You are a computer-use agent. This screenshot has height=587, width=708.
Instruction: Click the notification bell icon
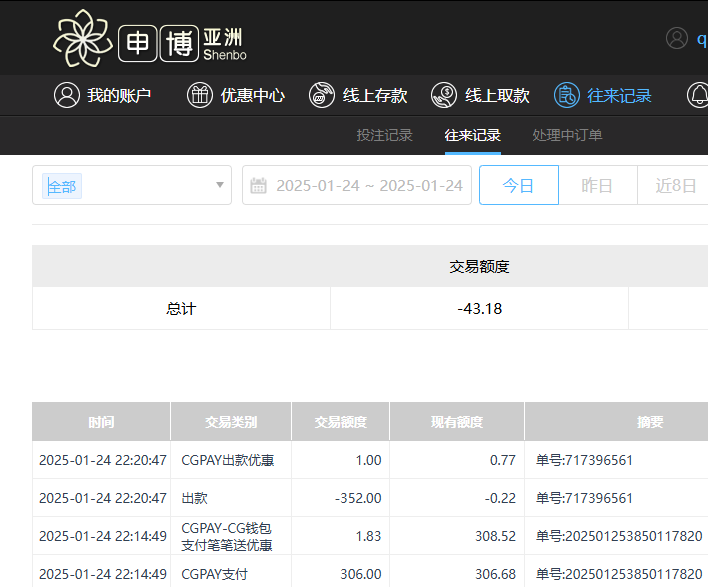coord(698,95)
